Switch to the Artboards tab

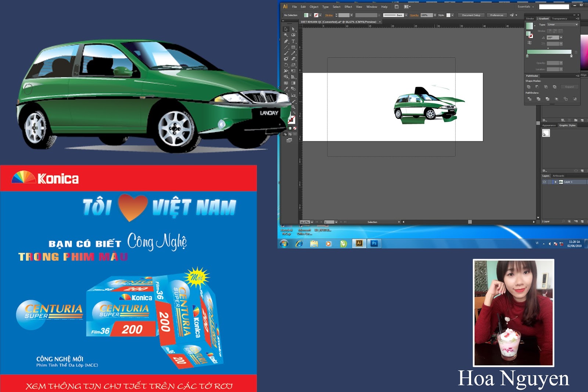[558, 176]
